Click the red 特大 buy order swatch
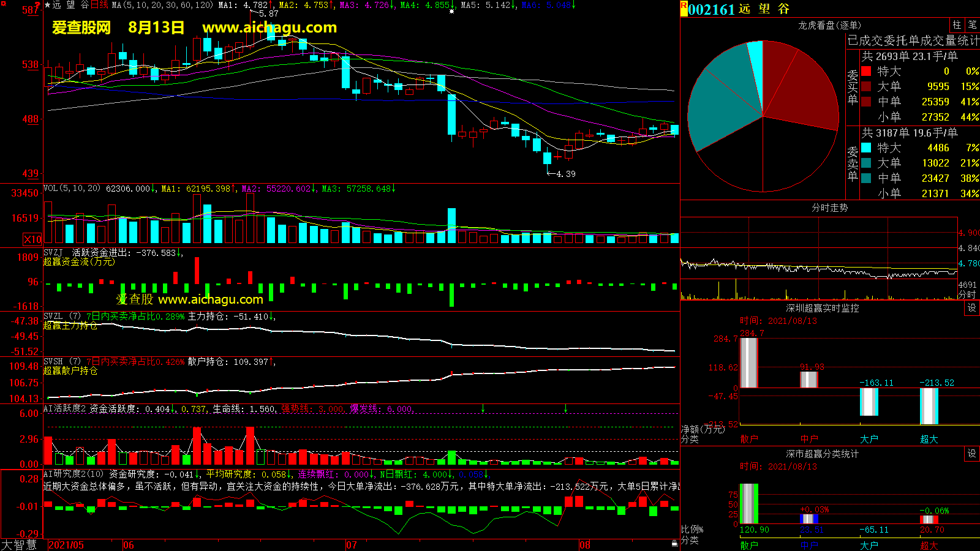980x551 pixels. 866,71
